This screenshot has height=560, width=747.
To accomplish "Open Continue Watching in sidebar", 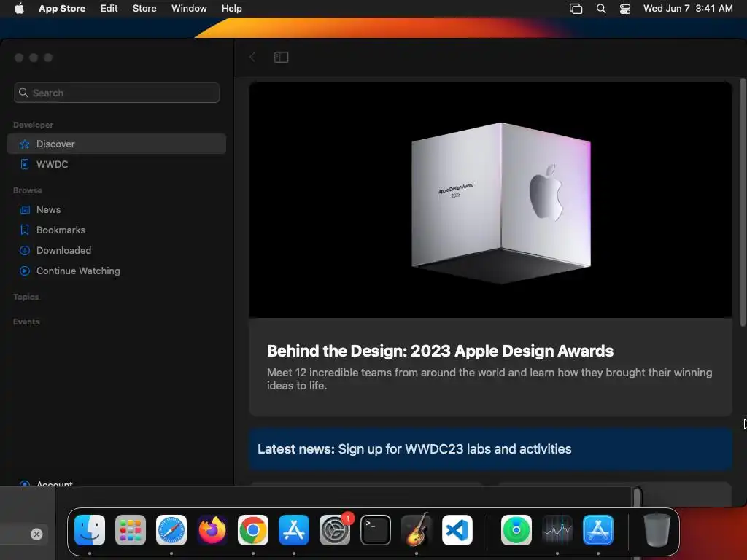I will click(116, 271).
